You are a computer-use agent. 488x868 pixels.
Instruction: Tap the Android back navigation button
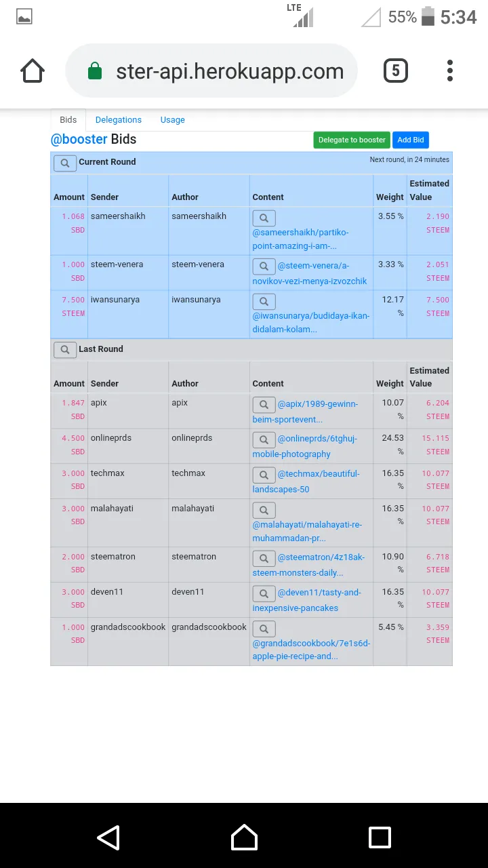coord(108,837)
